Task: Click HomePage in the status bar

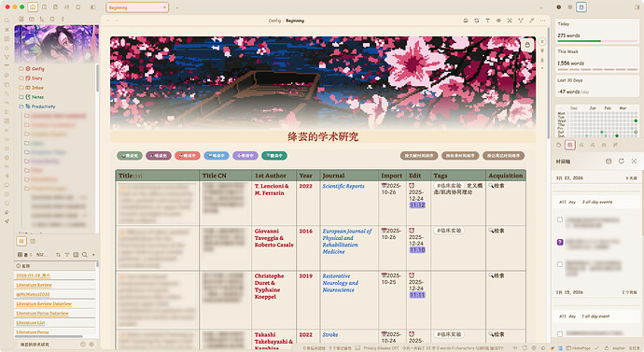Action: (578, 348)
